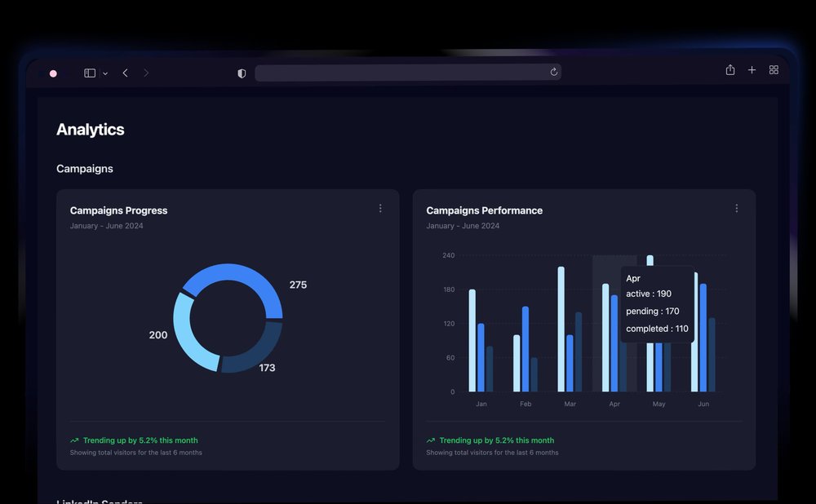The height and width of the screenshot is (504, 816).
Task: Click the Jun x-axis label
Action: pyautogui.click(x=703, y=404)
